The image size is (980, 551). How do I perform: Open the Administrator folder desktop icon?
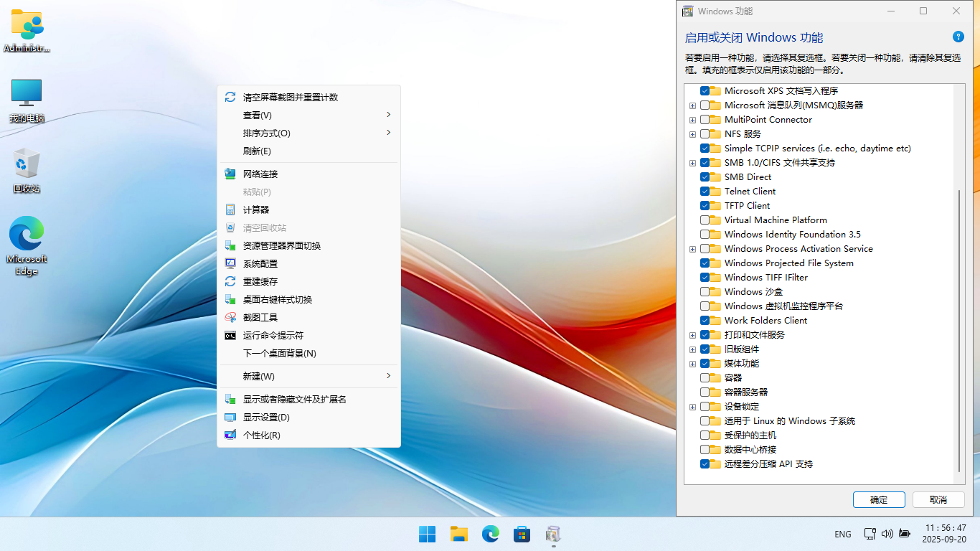[x=27, y=31]
